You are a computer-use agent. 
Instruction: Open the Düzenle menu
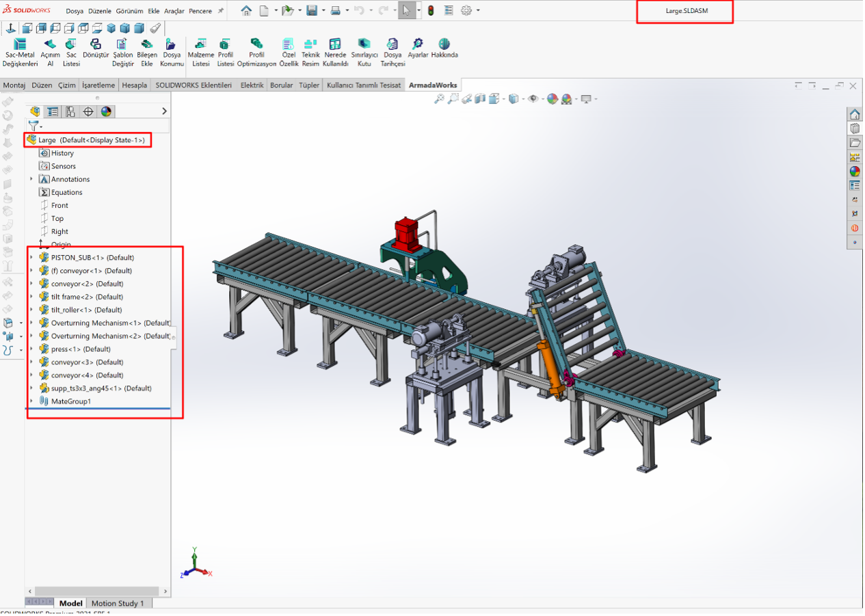click(x=99, y=11)
